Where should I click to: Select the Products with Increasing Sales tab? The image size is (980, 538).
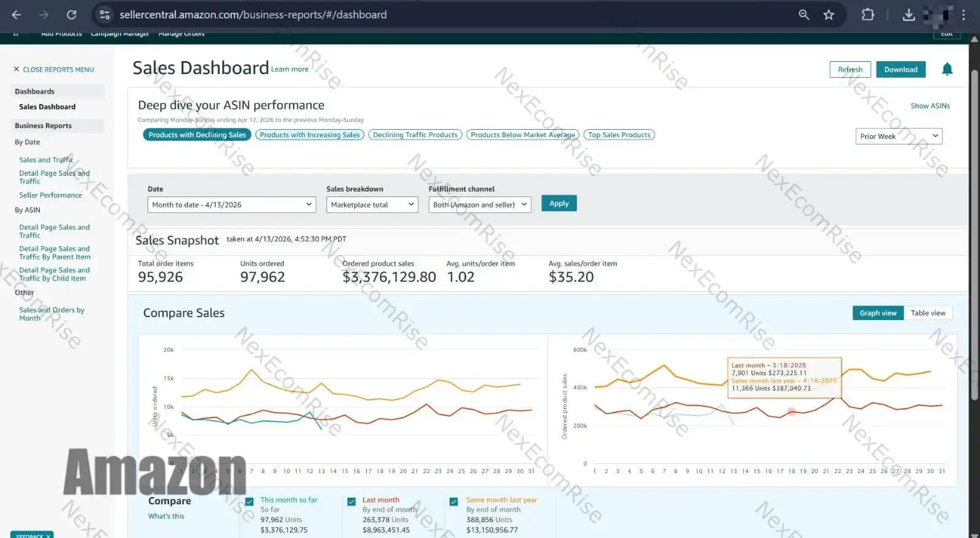[310, 135]
